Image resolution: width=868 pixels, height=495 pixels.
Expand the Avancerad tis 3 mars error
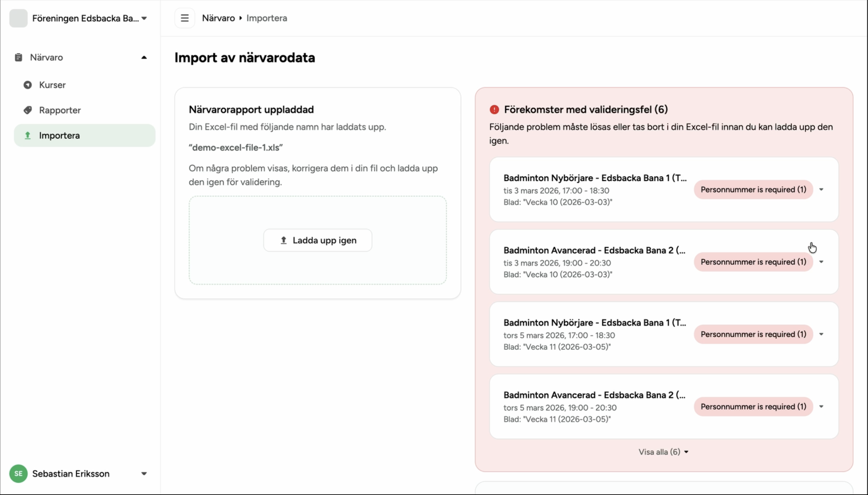click(x=821, y=262)
